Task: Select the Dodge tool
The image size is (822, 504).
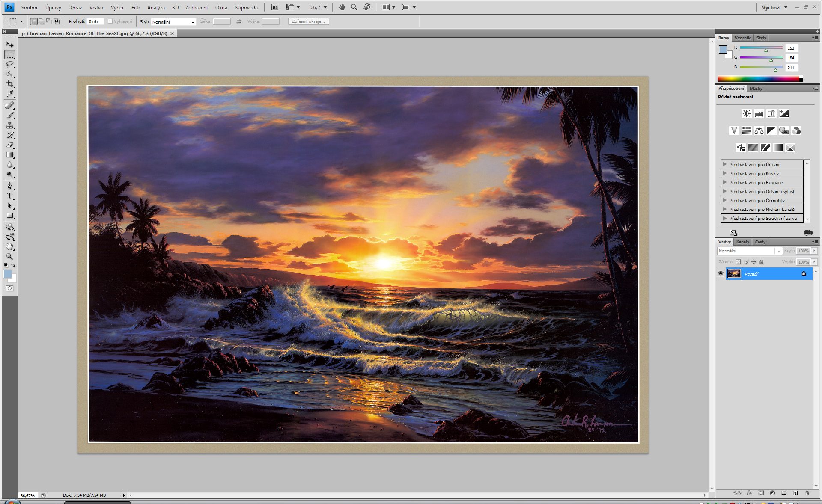Action: (10, 175)
